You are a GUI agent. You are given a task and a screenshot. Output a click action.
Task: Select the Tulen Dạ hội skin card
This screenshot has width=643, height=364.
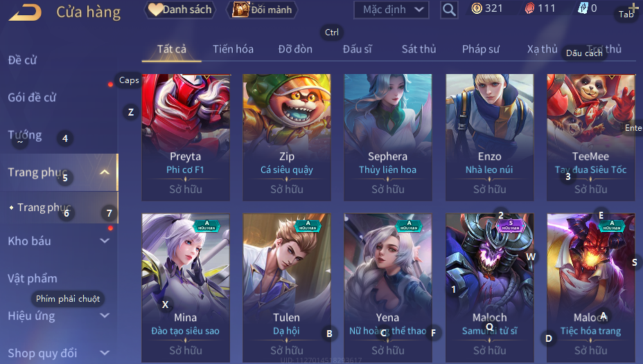coord(287,288)
